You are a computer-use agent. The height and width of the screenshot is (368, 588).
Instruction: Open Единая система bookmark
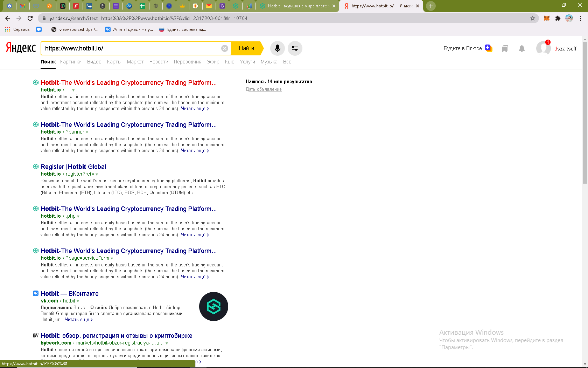click(x=183, y=29)
